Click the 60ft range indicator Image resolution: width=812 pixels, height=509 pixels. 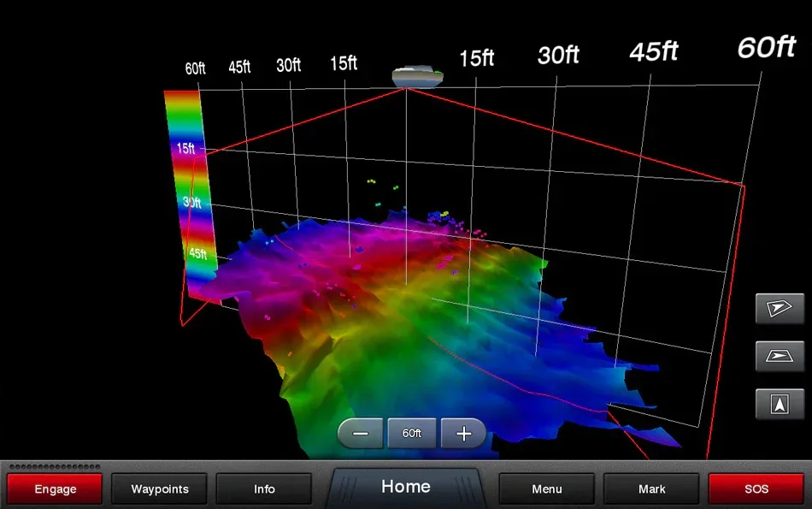412,434
